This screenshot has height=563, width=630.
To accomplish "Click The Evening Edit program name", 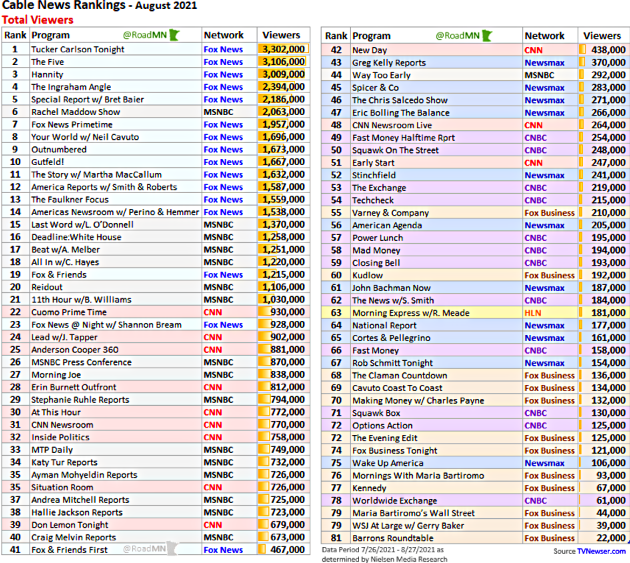I will (x=385, y=438).
